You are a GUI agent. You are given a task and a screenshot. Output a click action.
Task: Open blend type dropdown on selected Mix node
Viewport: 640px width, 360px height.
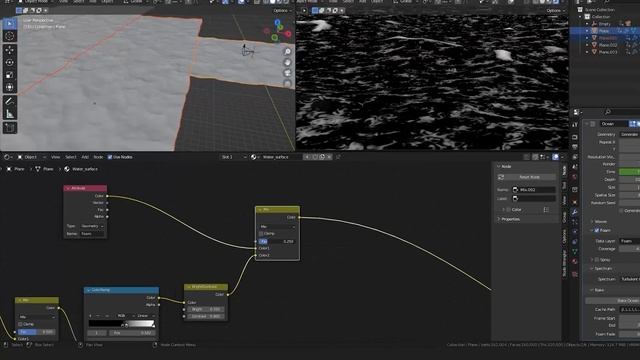tap(278, 226)
